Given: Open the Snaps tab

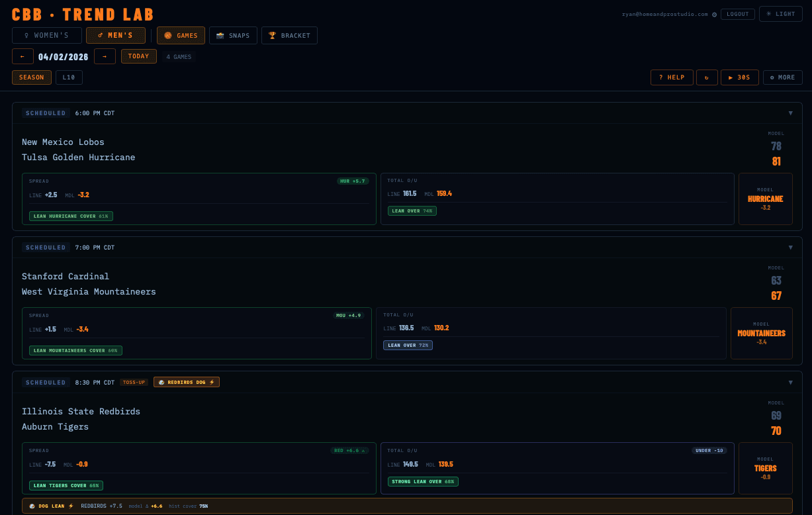Looking at the screenshot, I should click(233, 35).
